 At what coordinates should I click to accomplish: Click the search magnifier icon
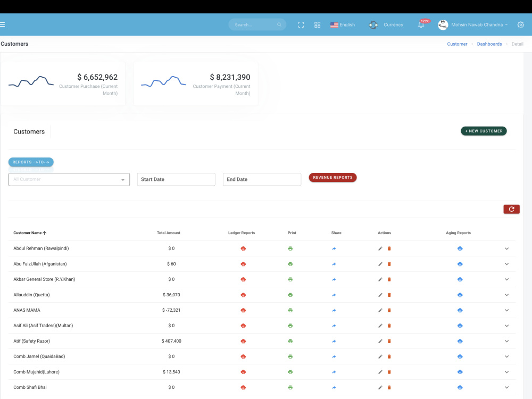coord(279,25)
